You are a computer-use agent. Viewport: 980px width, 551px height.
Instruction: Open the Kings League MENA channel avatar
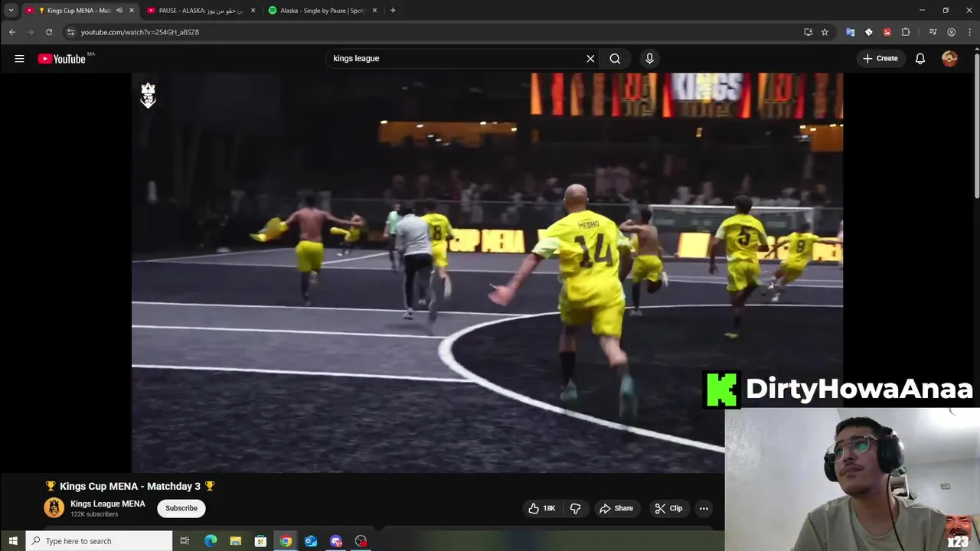pyautogui.click(x=54, y=507)
